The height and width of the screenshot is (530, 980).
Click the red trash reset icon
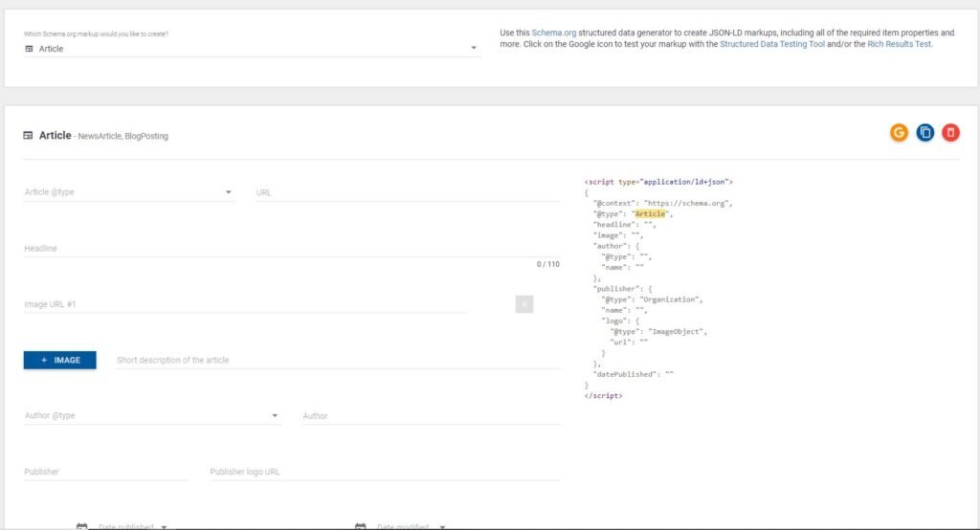[x=950, y=133]
